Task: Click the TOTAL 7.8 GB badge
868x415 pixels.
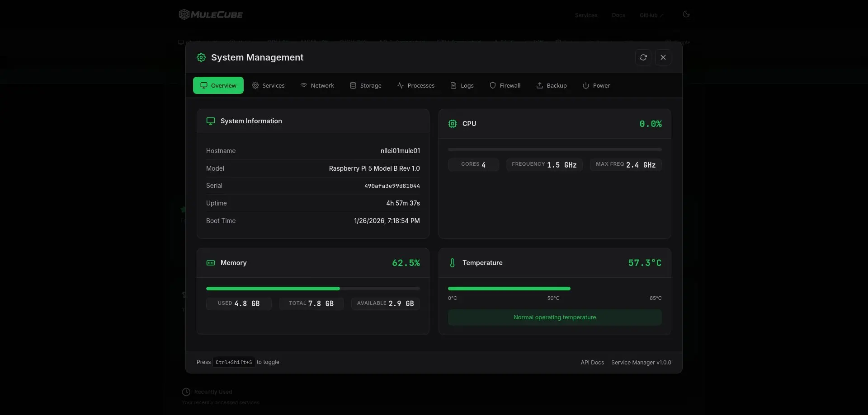Action: coord(311,304)
